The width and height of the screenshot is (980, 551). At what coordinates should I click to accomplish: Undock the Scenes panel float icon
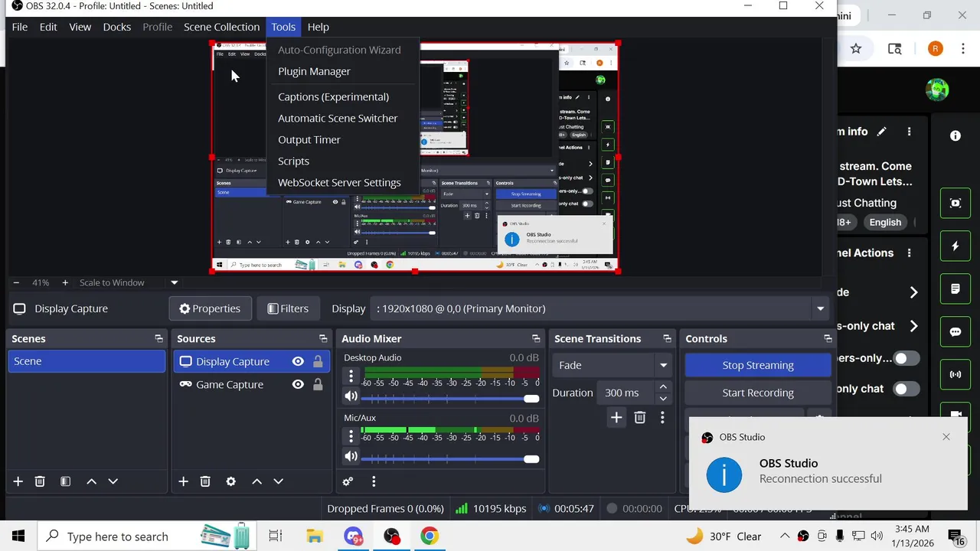158,338
